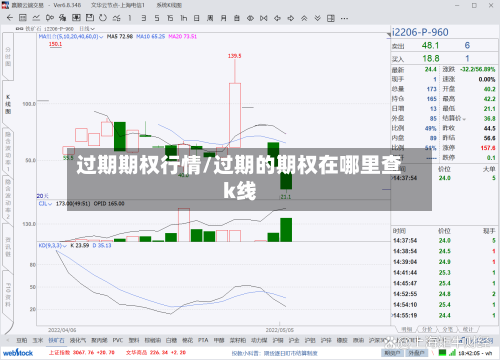Select the 3-minute period button

[x=143, y=18]
